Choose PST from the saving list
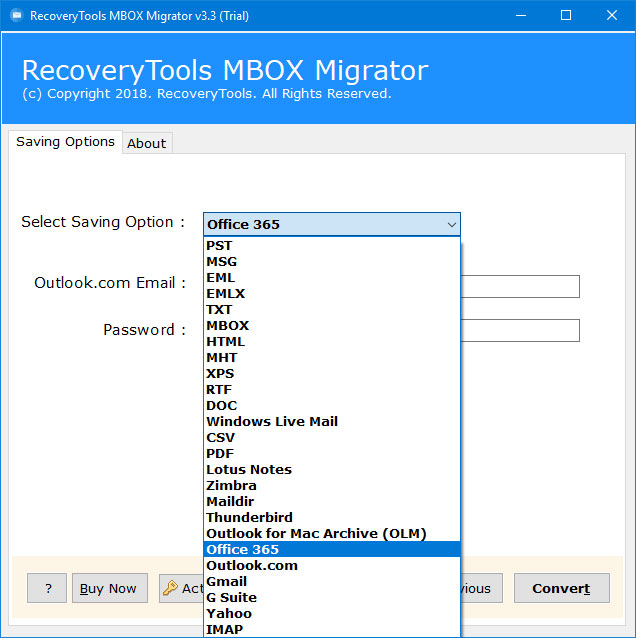 pyautogui.click(x=332, y=246)
